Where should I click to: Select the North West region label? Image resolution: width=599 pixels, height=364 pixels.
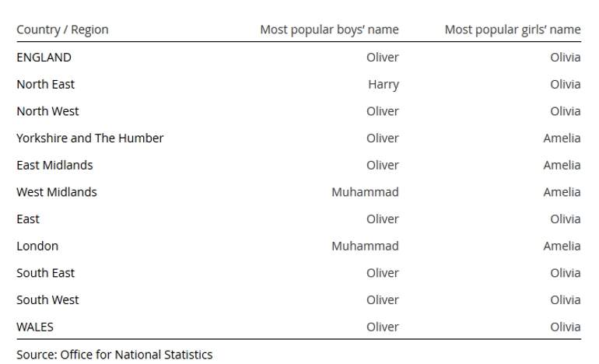click(x=47, y=111)
